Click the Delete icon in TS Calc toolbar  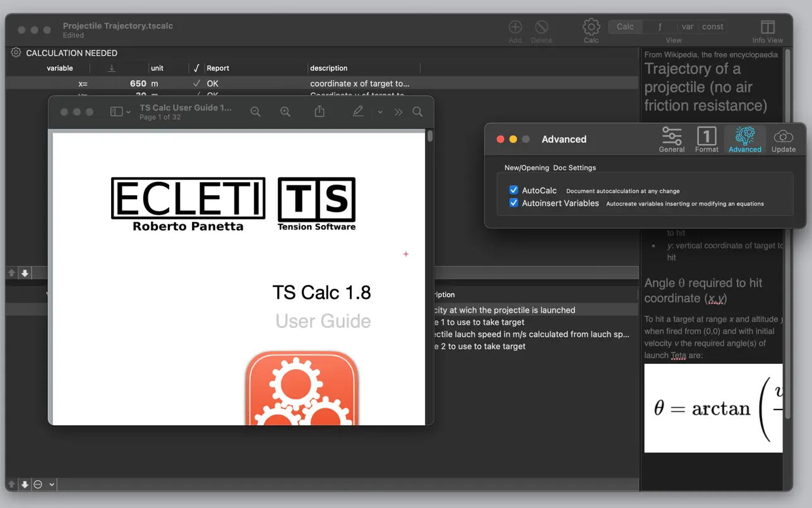541,27
